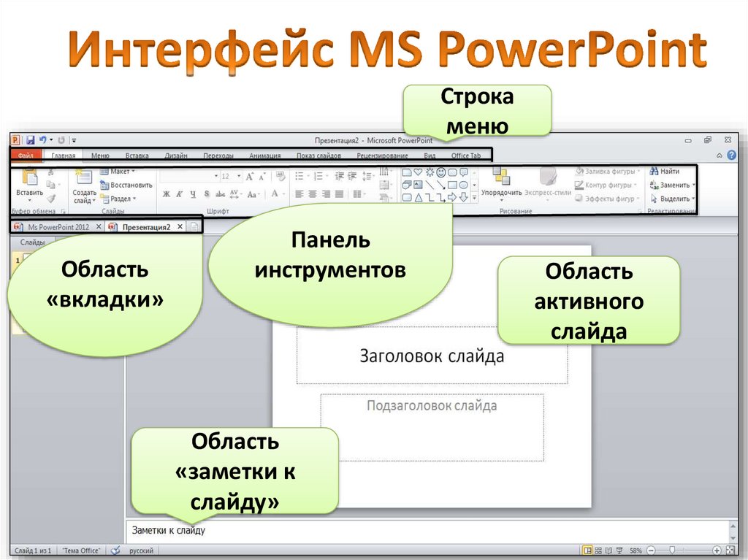Click the text columns icon
Screen dimensions: 748x560
pos(356,194)
